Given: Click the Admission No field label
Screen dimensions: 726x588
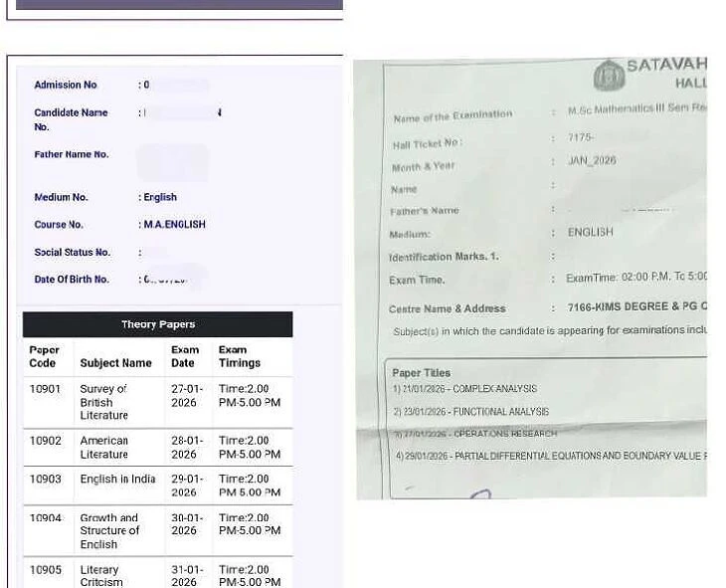Looking at the screenshot, I should coord(66,86).
